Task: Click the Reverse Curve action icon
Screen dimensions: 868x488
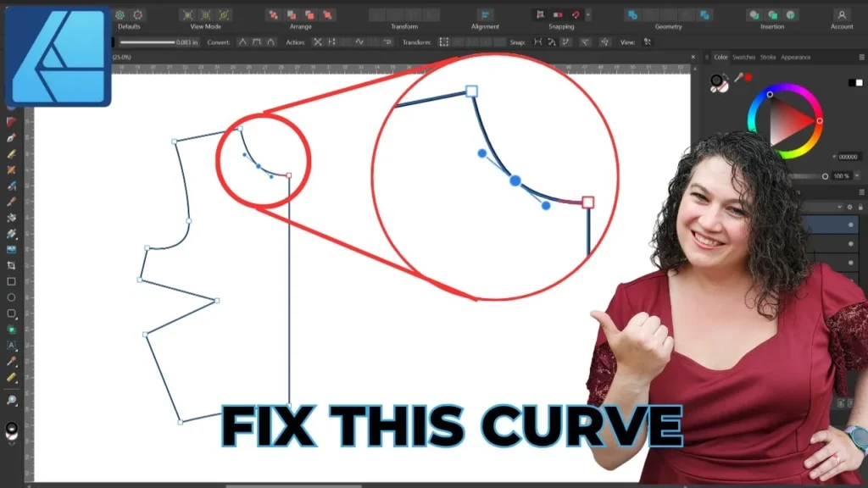Action: (387, 42)
